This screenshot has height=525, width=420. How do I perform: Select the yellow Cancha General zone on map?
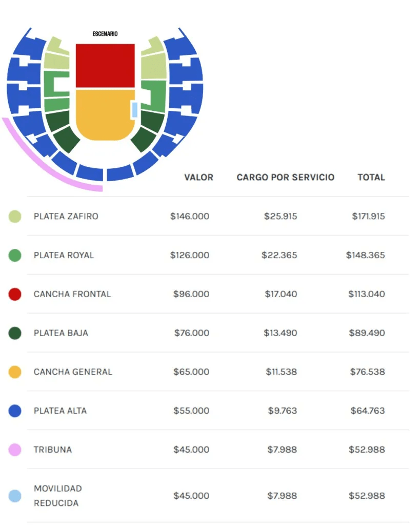(104, 114)
